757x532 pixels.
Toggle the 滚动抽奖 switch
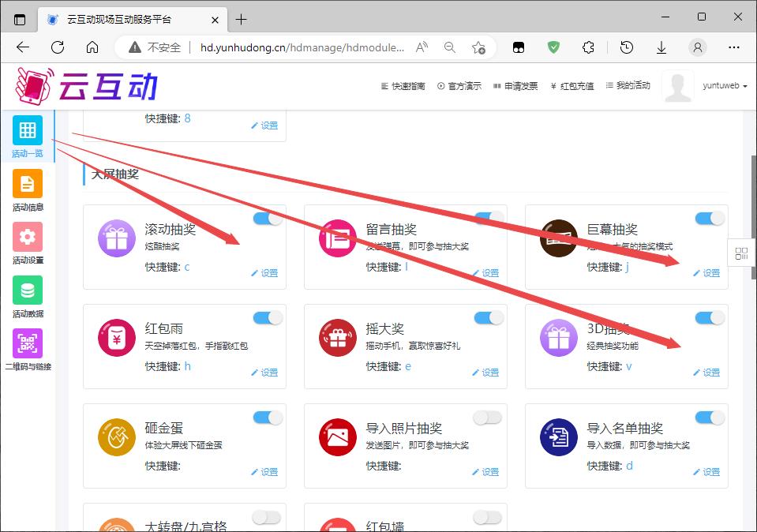click(268, 219)
